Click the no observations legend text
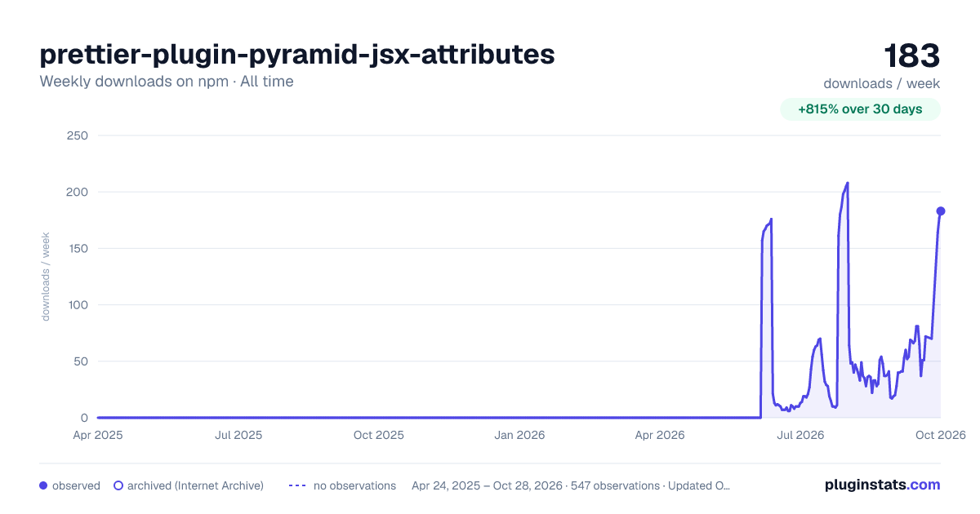 [x=354, y=485]
